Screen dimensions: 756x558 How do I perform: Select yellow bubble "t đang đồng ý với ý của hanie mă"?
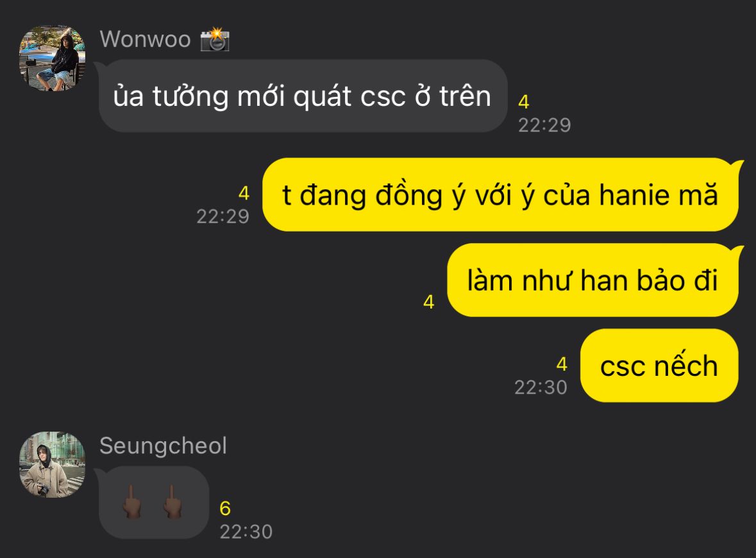[500, 194]
